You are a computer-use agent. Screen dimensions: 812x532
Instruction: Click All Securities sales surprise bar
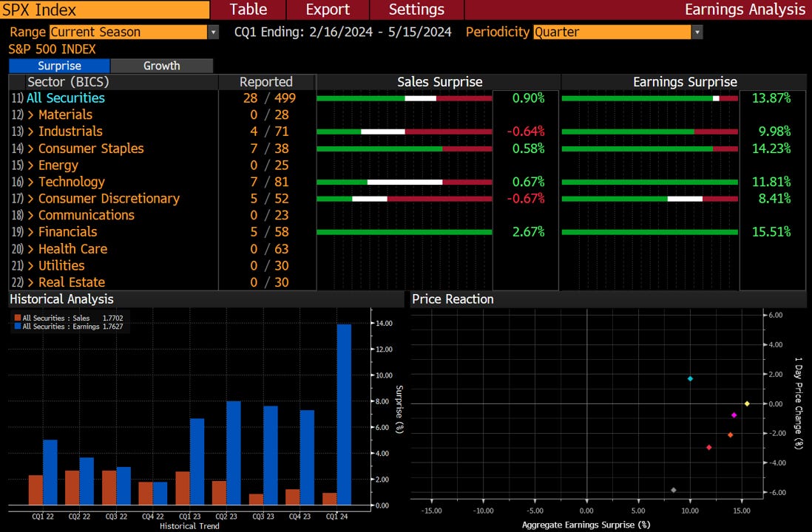404,98
